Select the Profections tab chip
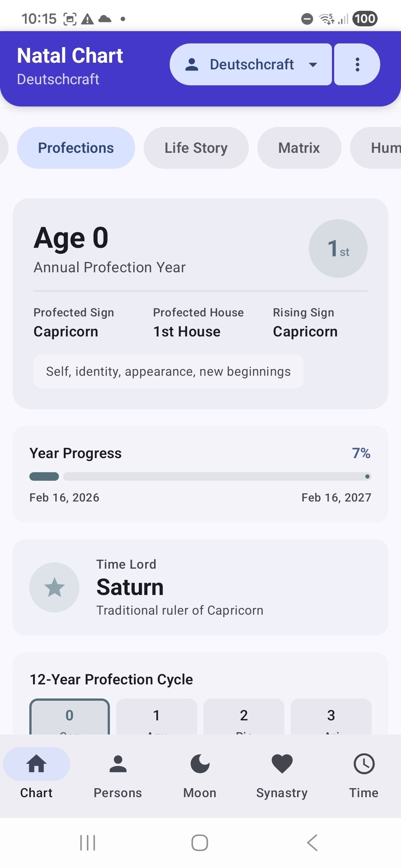The height and width of the screenshot is (868, 401). tap(76, 148)
